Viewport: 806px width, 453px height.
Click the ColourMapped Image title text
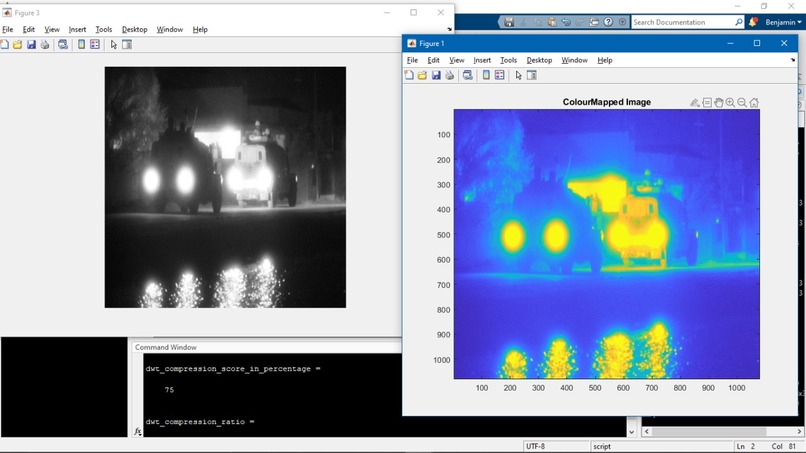607,102
